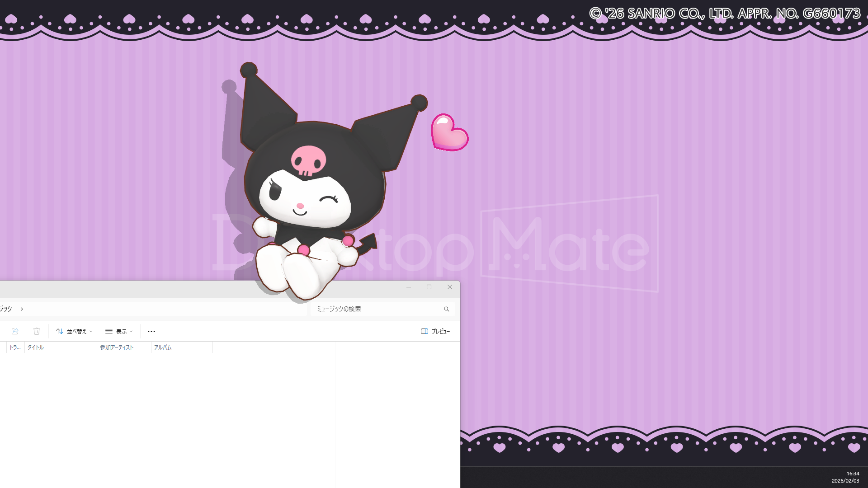Sort files by the アルバム column
The image size is (868, 488).
point(163,347)
